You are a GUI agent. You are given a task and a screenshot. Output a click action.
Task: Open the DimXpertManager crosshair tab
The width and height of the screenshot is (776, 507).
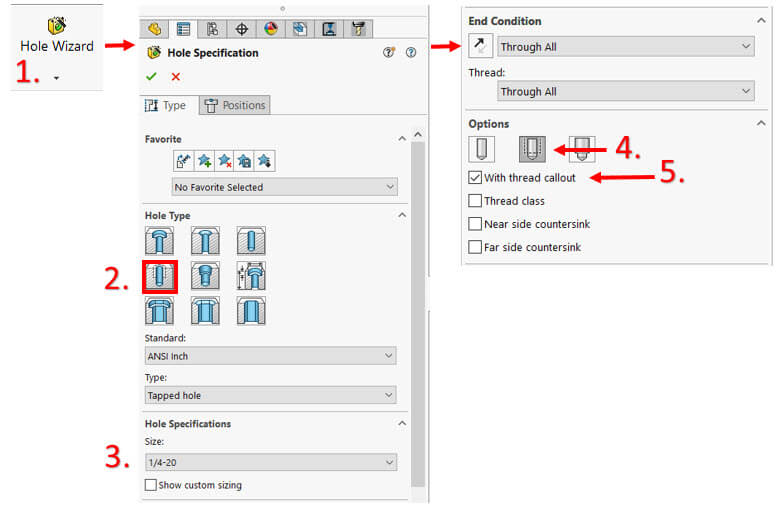[x=242, y=29]
